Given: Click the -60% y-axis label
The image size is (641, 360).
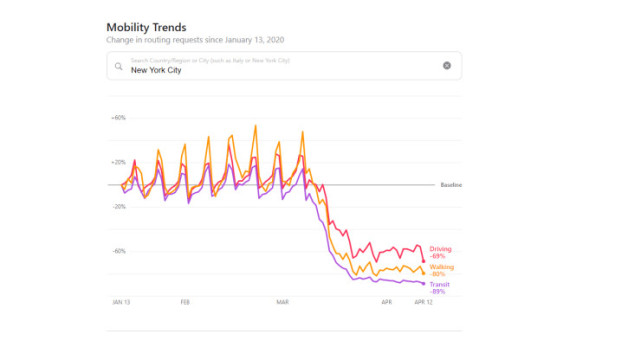Looking at the screenshot, I should (119, 251).
